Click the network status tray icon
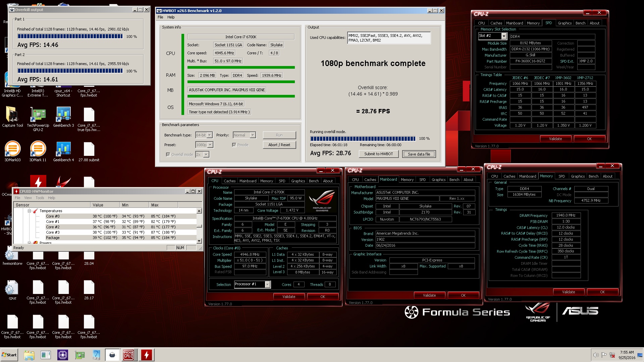 [x=612, y=355]
